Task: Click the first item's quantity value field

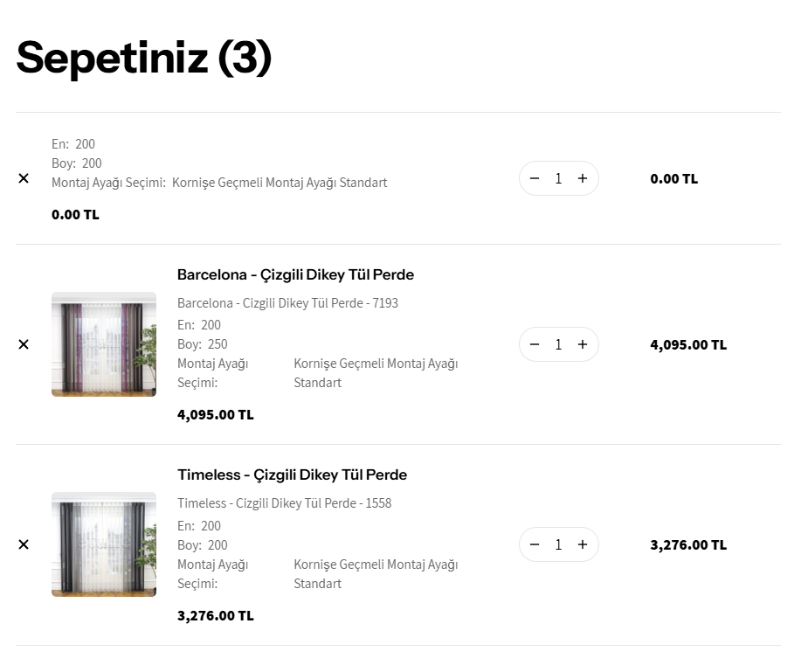Action: pyautogui.click(x=558, y=178)
